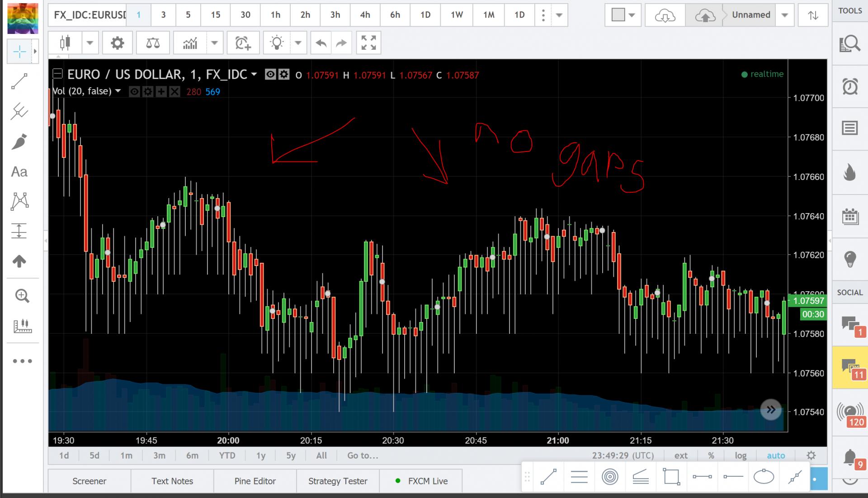Toggle percent scale mode
Image resolution: width=868 pixels, height=498 pixels.
coord(711,455)
